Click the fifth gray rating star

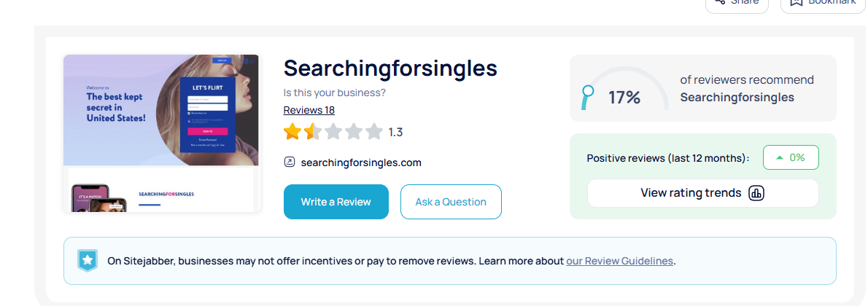click(x=374, y=132)
